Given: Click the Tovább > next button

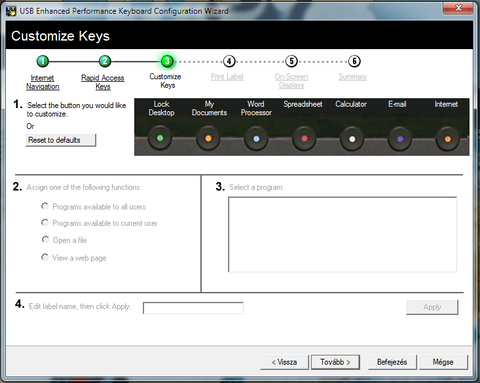Looking at the screenshot, I should click(x=335, y=362).
